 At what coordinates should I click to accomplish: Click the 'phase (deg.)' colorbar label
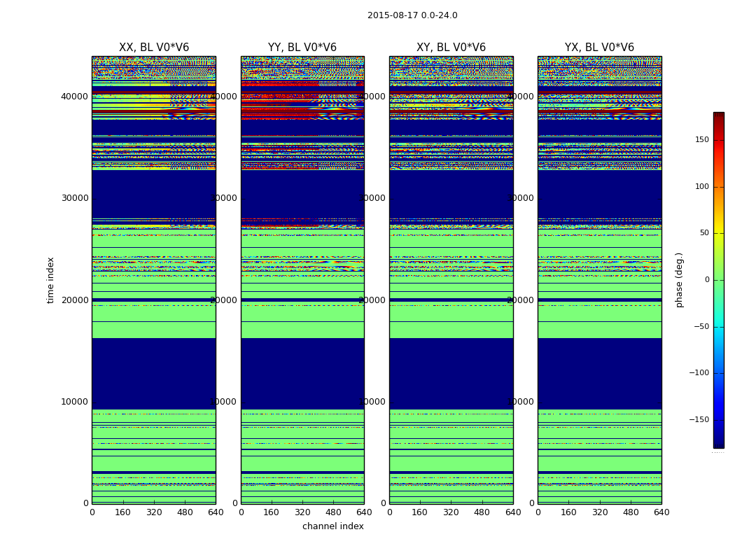pos(679,280)
